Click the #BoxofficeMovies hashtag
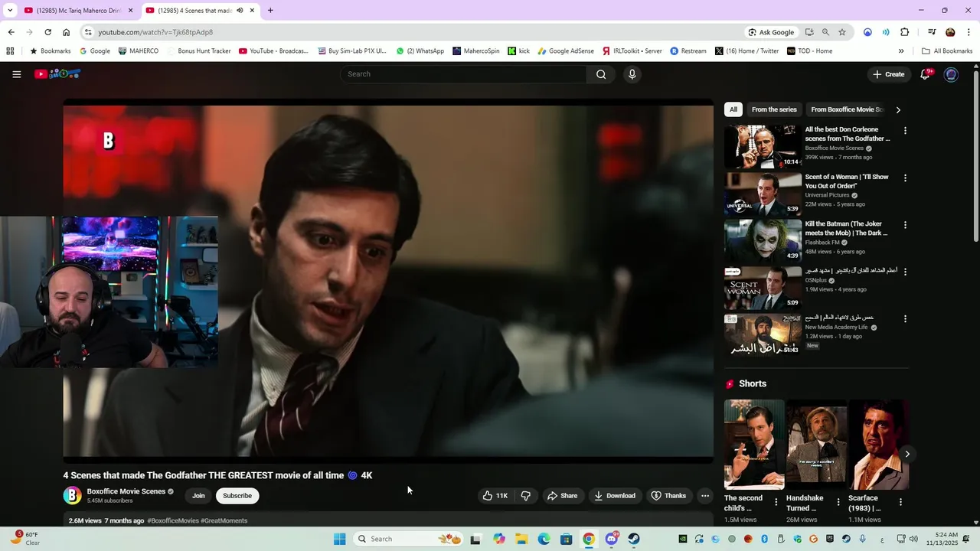This screenshot has height=551, width=980. click(173, 520)
